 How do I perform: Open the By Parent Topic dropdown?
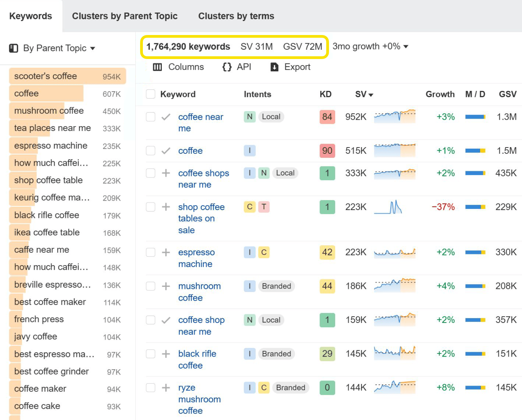(x=93, y=48)
